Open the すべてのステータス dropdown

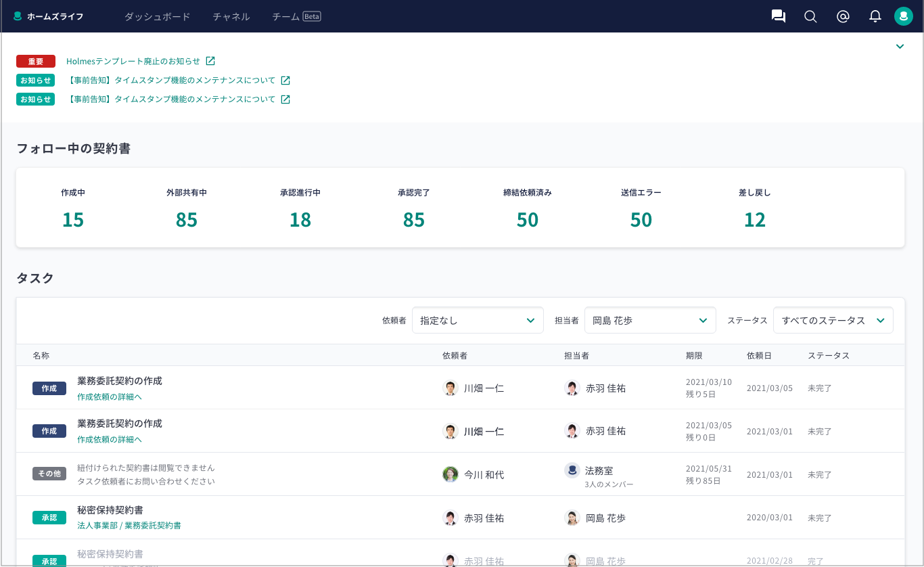coord(833,320)
